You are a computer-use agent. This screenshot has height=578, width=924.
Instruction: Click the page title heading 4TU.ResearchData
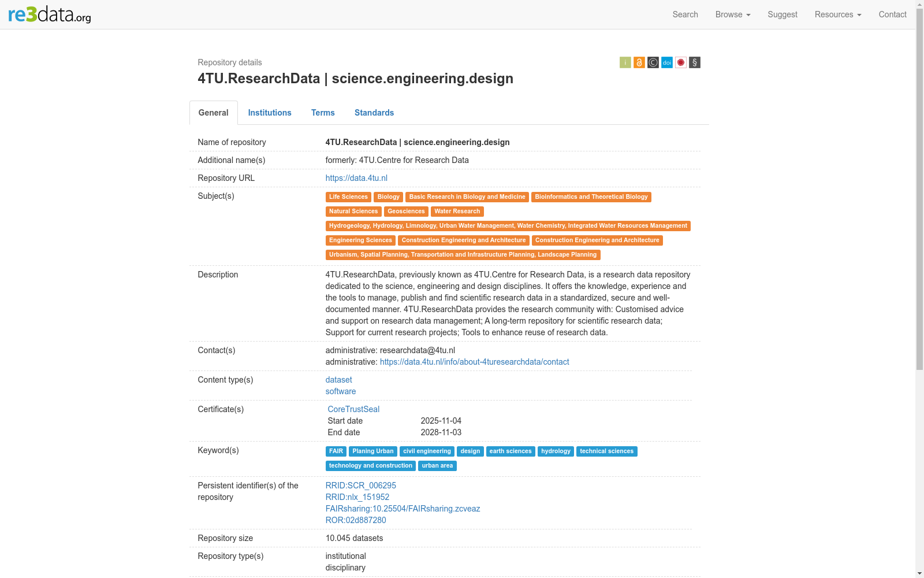356,79
